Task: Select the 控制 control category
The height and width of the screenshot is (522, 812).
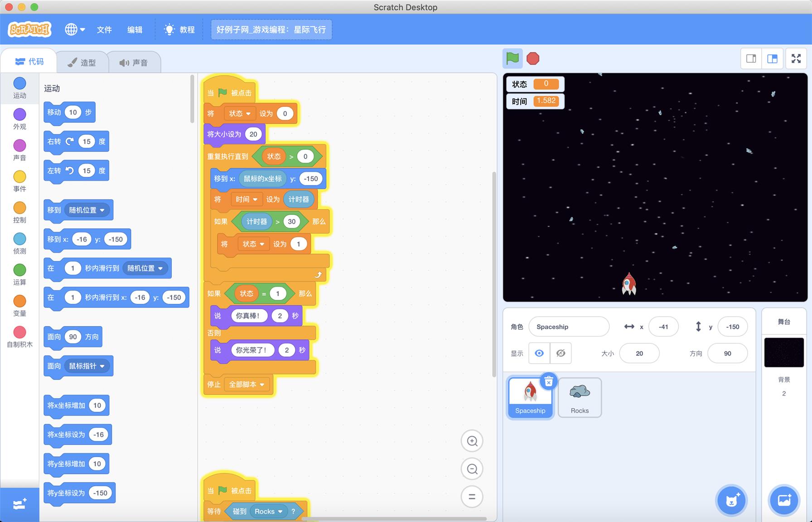Action: 19,213
